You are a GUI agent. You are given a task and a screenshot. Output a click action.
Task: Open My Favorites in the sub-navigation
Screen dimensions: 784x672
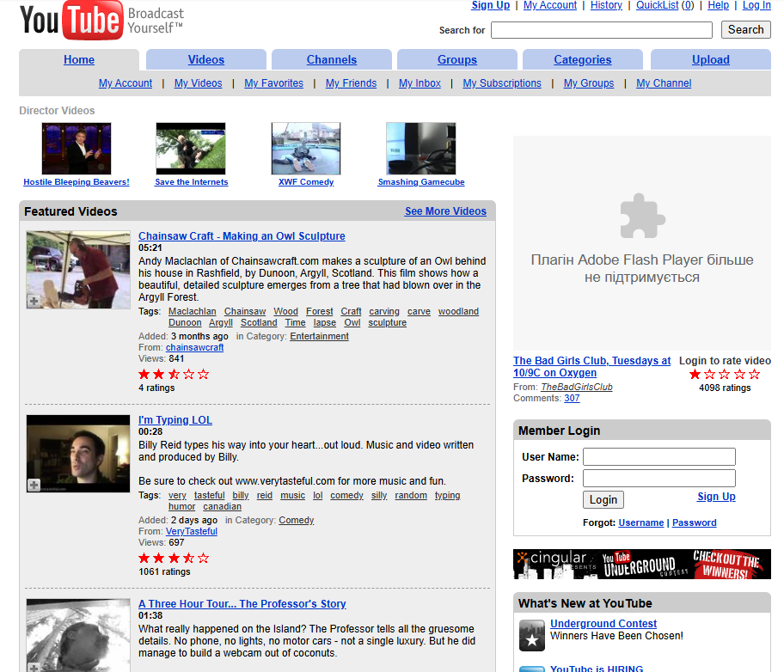coord(273,83)
